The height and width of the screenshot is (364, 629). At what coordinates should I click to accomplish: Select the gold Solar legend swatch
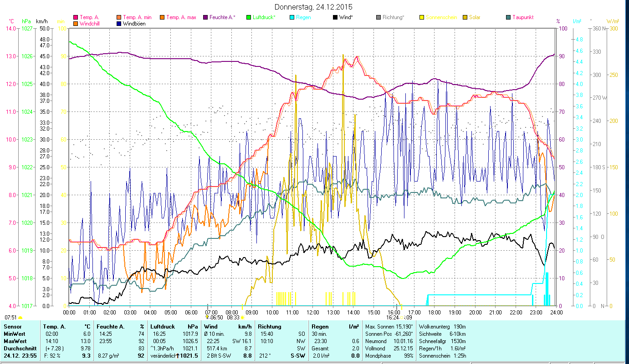click(x=465, y=18)
